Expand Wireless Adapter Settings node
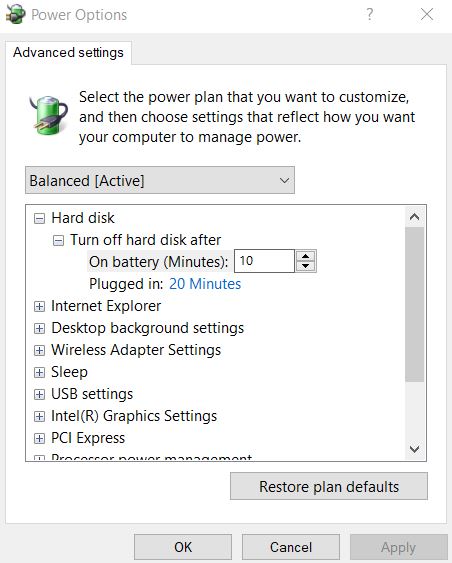 [x=39, y=350]
